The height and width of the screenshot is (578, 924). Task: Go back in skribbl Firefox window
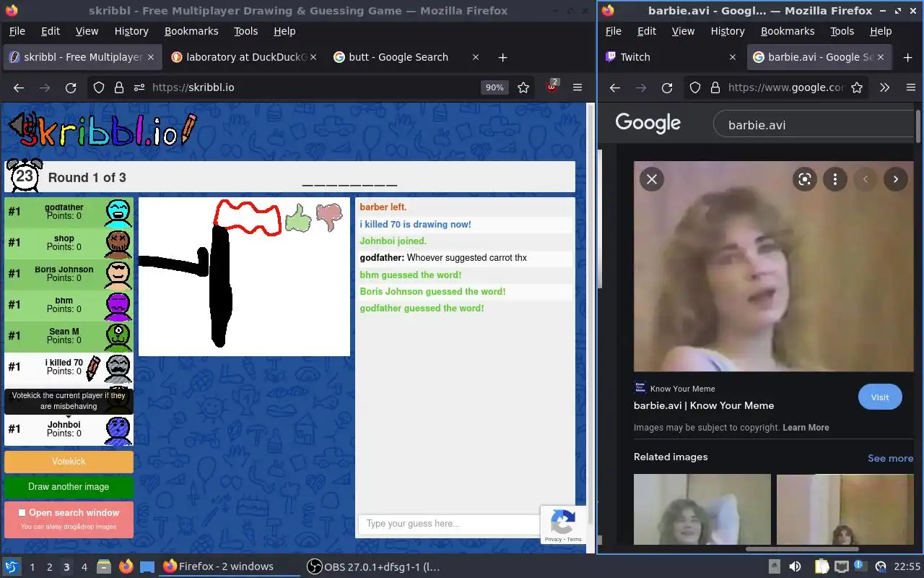(19, 87)
